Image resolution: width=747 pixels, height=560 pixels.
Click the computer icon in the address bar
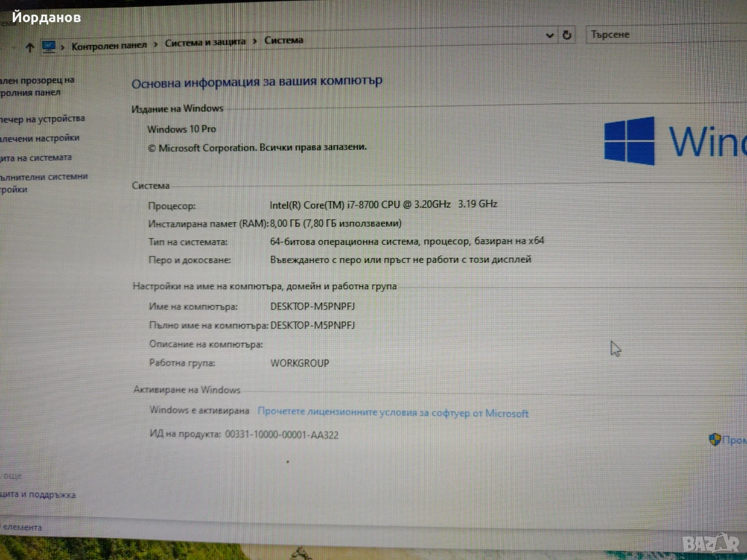[x=48, y=47]
